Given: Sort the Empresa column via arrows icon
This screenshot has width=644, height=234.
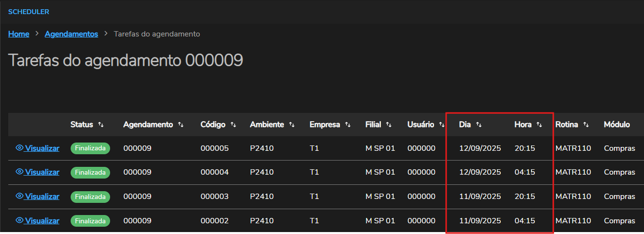Looking at the screenshot, I should [x=348, y=125].
